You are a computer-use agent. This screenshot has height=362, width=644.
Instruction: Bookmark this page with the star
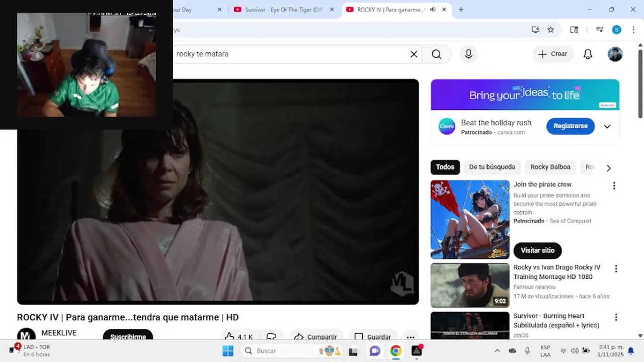click(550, 30)
